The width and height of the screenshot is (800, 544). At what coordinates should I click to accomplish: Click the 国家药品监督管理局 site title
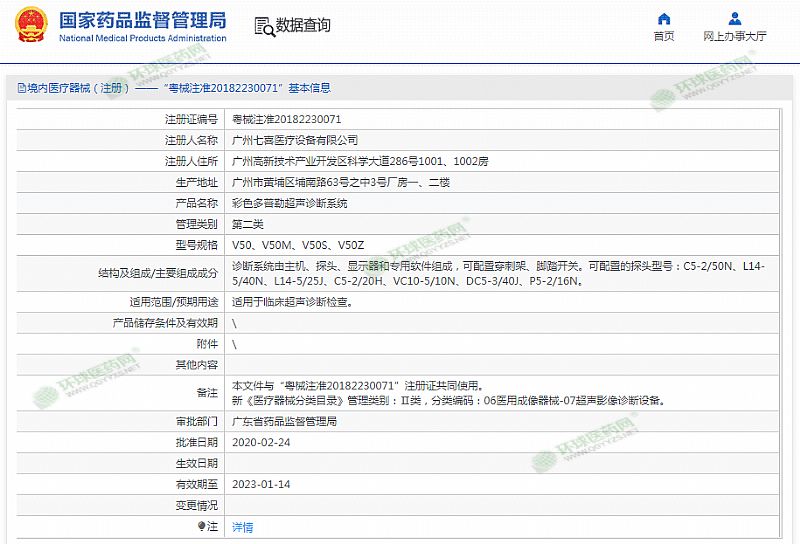[x=143, y=20]
